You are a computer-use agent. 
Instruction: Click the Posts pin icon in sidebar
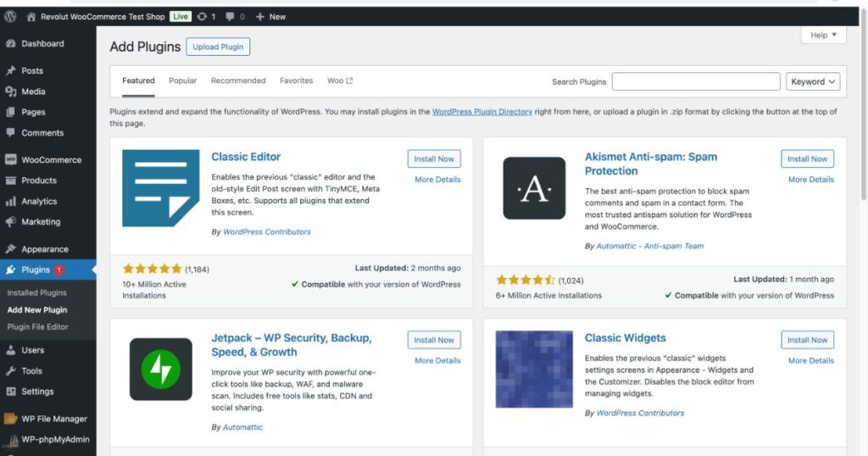(10, 71)
